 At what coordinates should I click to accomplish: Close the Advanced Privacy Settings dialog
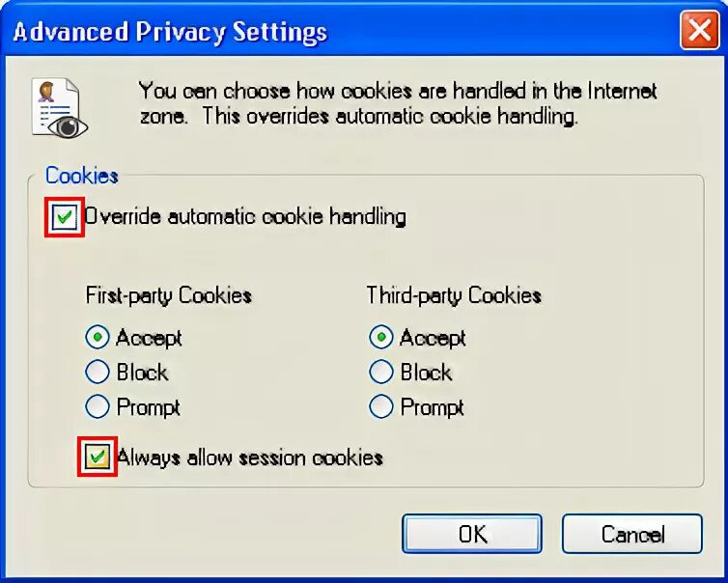[700, 31]
